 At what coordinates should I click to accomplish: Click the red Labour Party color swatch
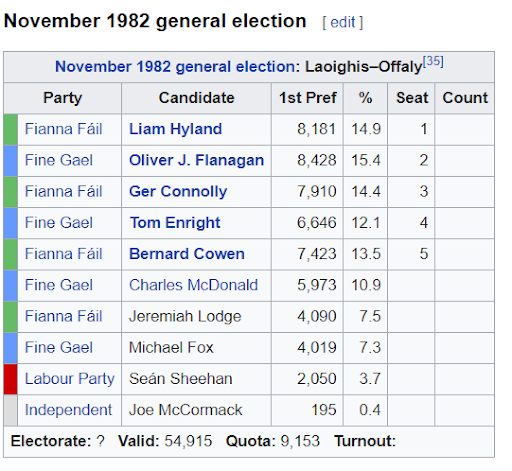coord(11,379)
